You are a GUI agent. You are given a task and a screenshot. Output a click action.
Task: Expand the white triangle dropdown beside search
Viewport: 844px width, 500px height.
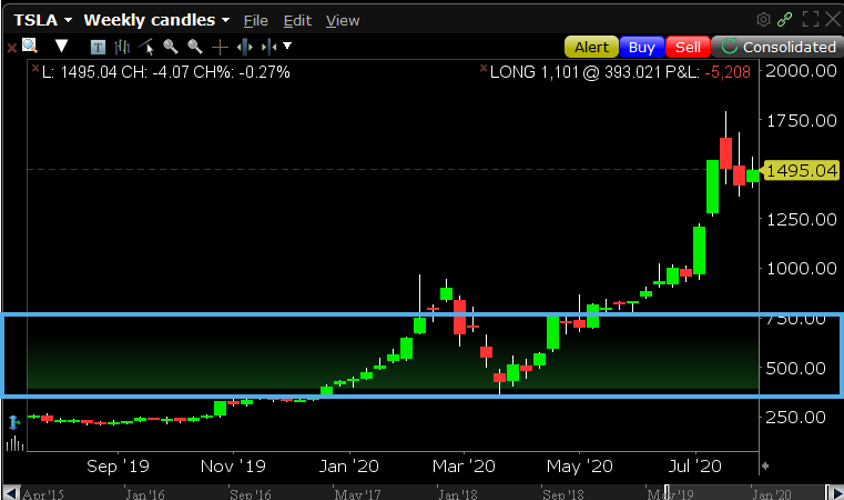click(x=61, y=46)
